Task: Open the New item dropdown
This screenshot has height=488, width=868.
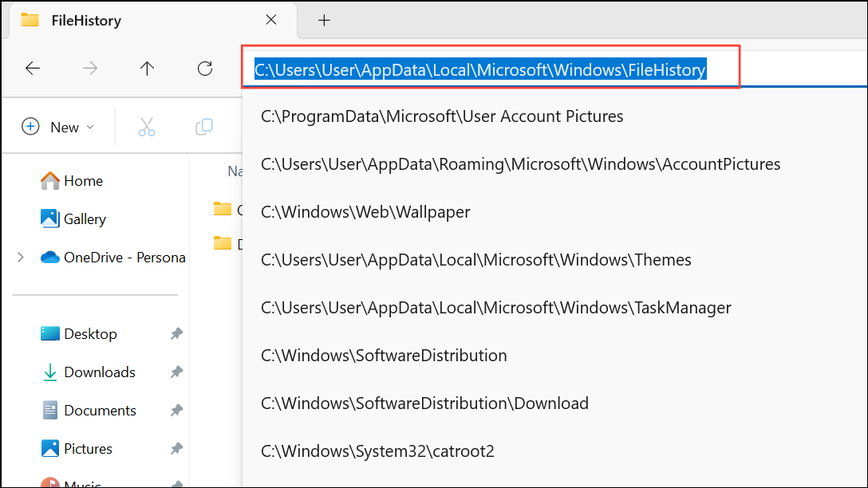Action: pos(90,126)
